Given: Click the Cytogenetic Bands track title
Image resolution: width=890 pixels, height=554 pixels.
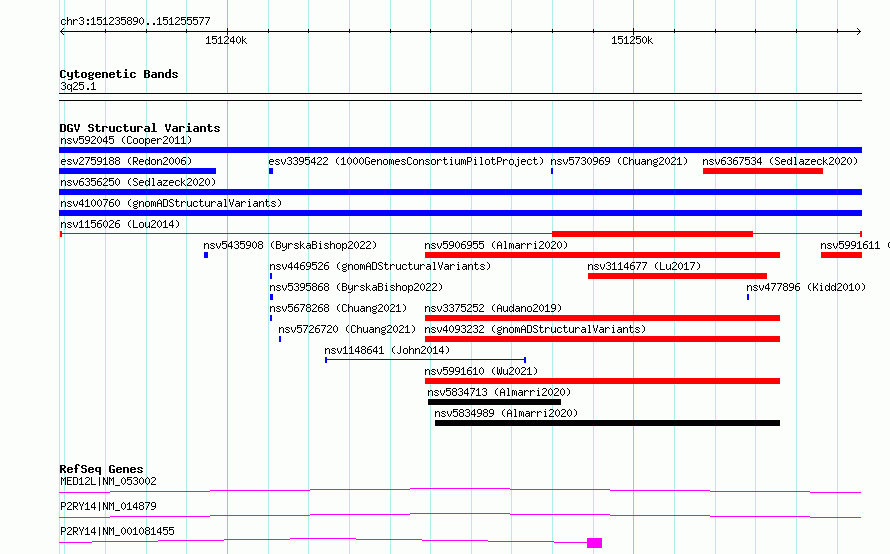Looking at the screenshot, I should pos(119,74).
